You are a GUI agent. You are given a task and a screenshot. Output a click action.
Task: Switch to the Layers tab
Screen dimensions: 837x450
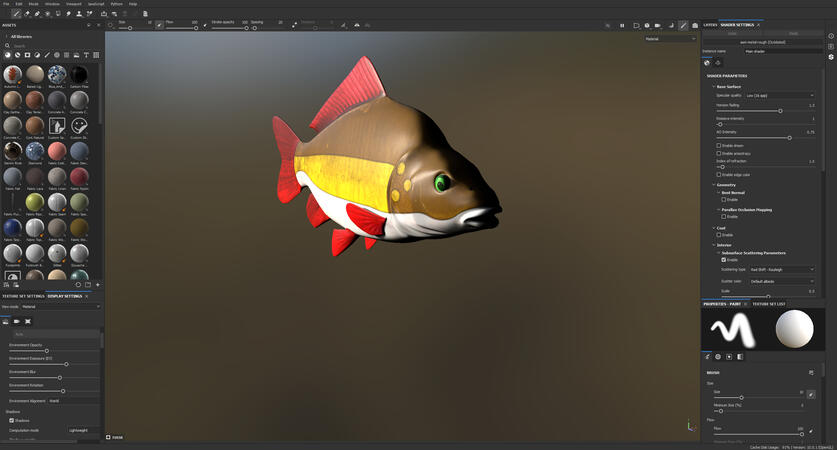coord(710,24)
